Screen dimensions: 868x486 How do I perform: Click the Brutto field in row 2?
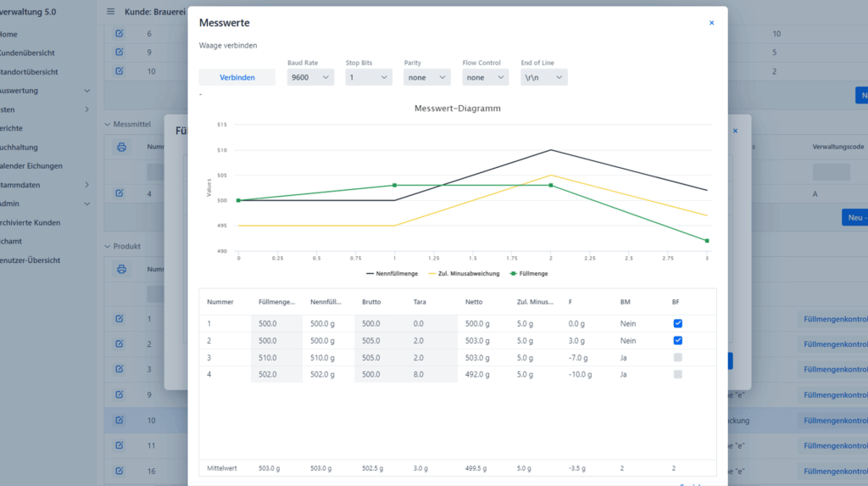coord(380,340)
